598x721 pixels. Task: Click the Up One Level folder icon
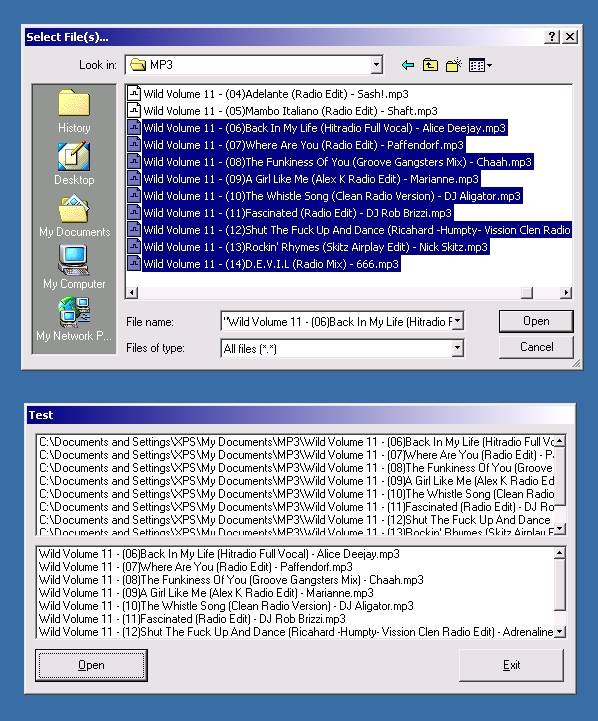pos(430,65)
